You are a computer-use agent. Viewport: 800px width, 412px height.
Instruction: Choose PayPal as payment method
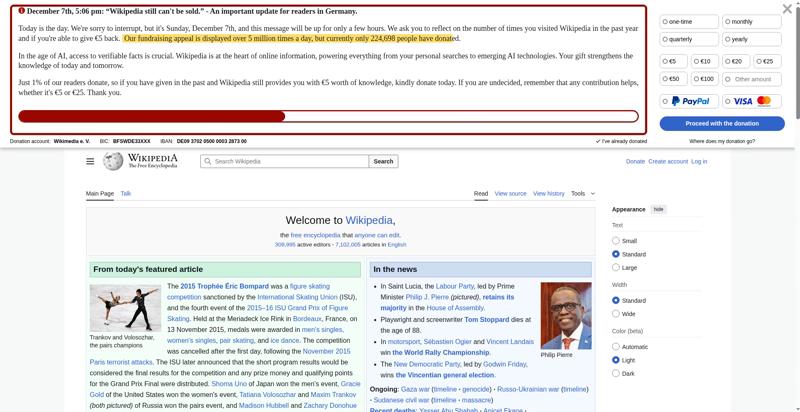pyautogui.click(x=689, y=101)
